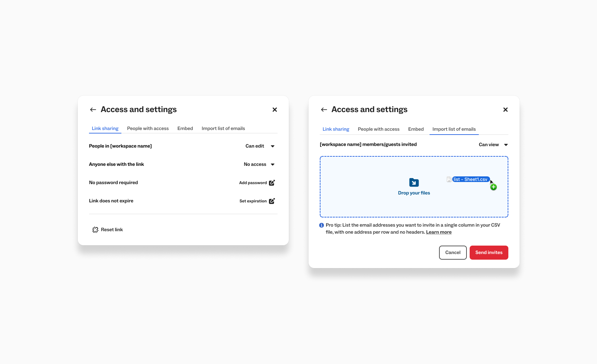Click No password required text

click(113, 183)
